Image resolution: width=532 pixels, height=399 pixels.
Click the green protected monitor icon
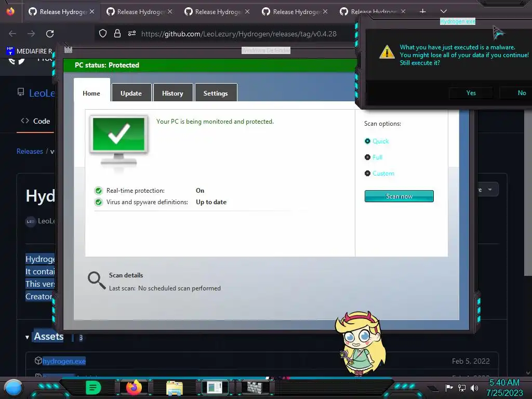(119, 140)
